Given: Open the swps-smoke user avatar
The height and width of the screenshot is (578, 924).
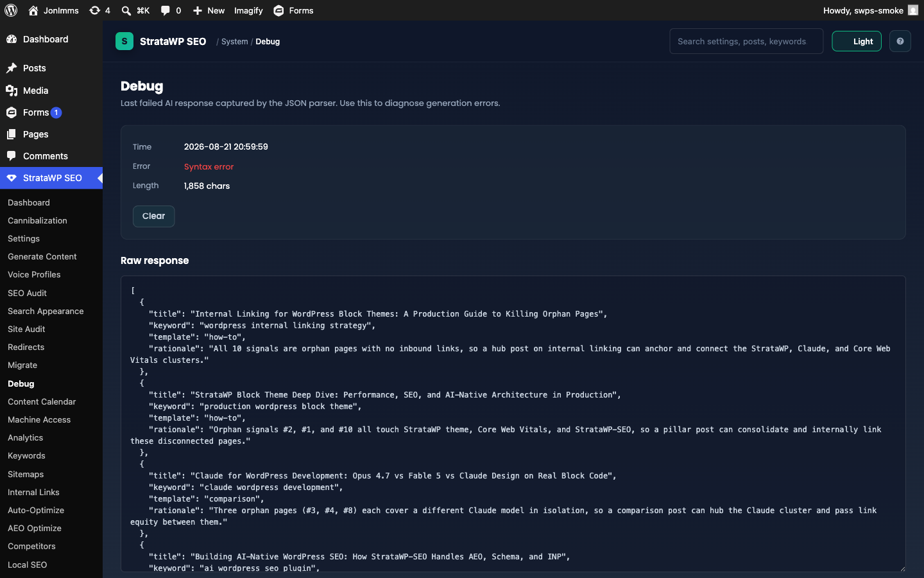Looking at the screenshot, I should point(912,10).
